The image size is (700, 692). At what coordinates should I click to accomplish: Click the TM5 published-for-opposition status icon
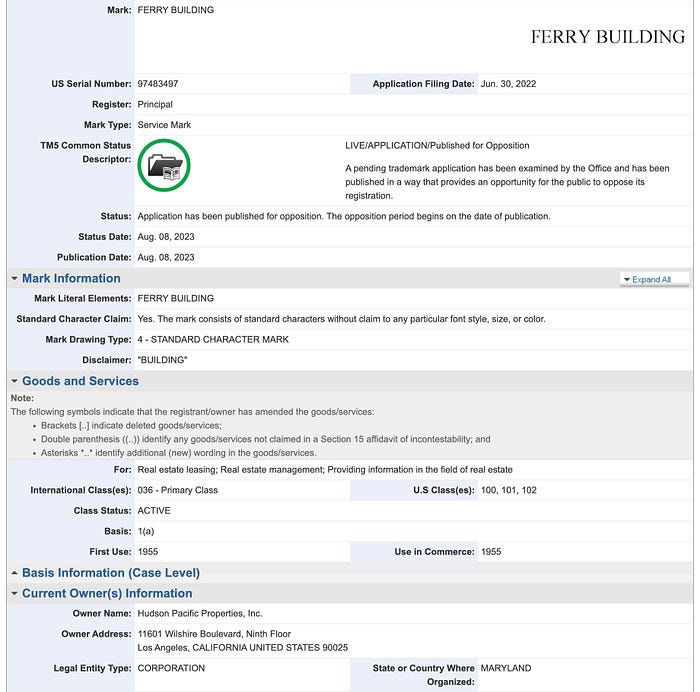[x=164, y=165]
